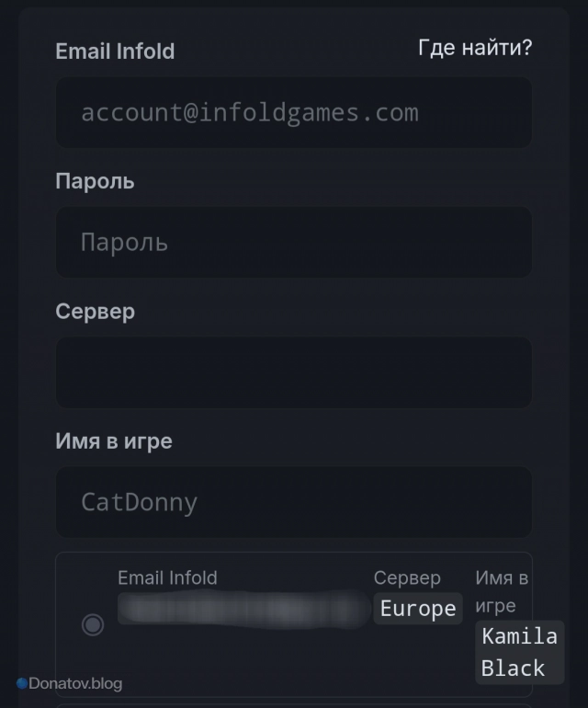Select the saved account radio button
Image resolution: width=588 pixels, height=708 pixels.
93,625
